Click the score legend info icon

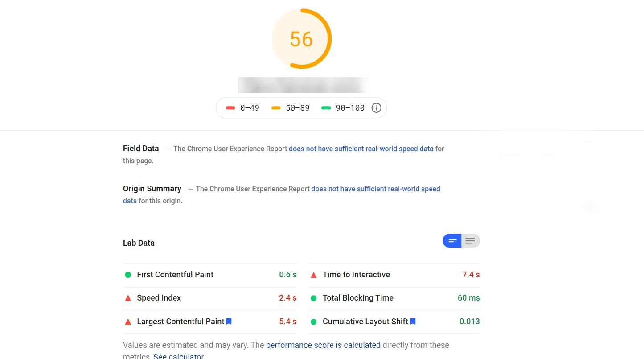377,108
